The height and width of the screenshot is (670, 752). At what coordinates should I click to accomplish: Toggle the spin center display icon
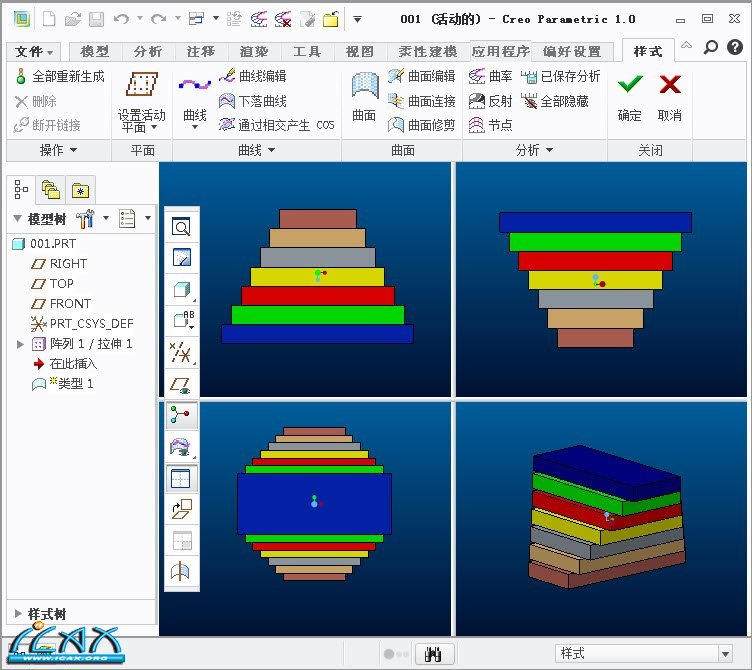182,415
